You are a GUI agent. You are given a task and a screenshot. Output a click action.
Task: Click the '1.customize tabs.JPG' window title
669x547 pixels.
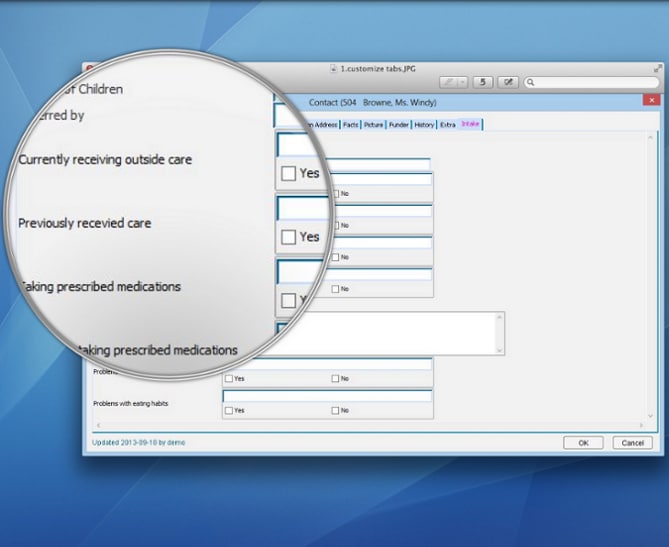[378, 69]
